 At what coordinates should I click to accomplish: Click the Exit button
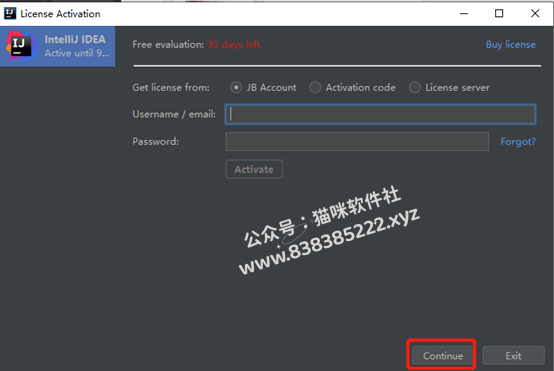(x=513, y=355)
